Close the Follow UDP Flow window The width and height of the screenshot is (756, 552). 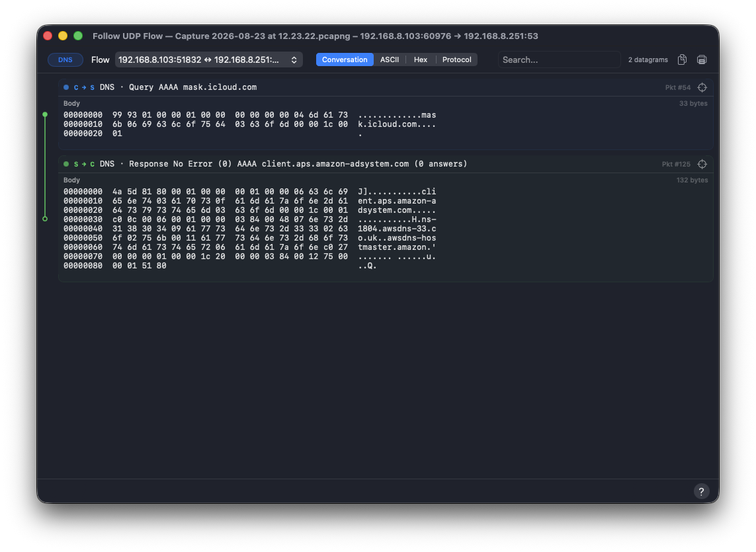tap(47, 36)
